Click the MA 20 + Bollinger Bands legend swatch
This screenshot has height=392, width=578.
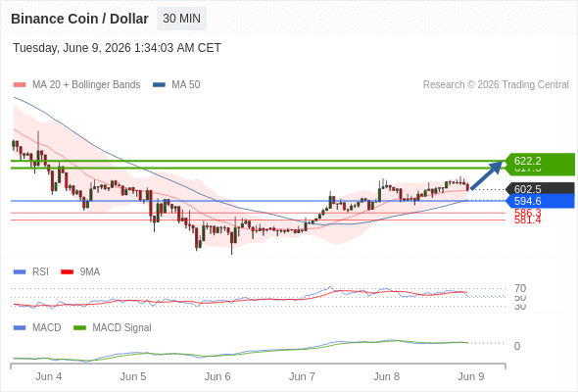coord(20,85)
